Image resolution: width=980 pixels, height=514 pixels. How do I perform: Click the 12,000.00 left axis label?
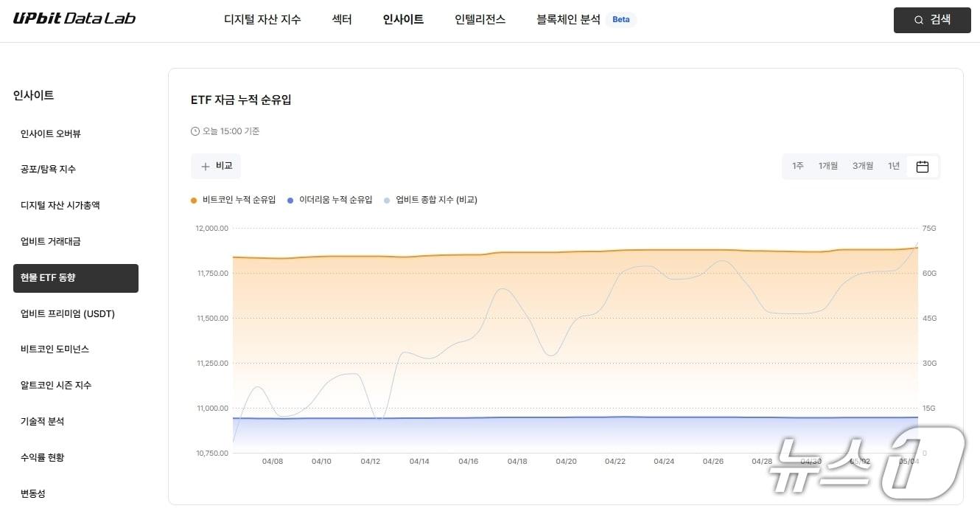tap(212, 229)
